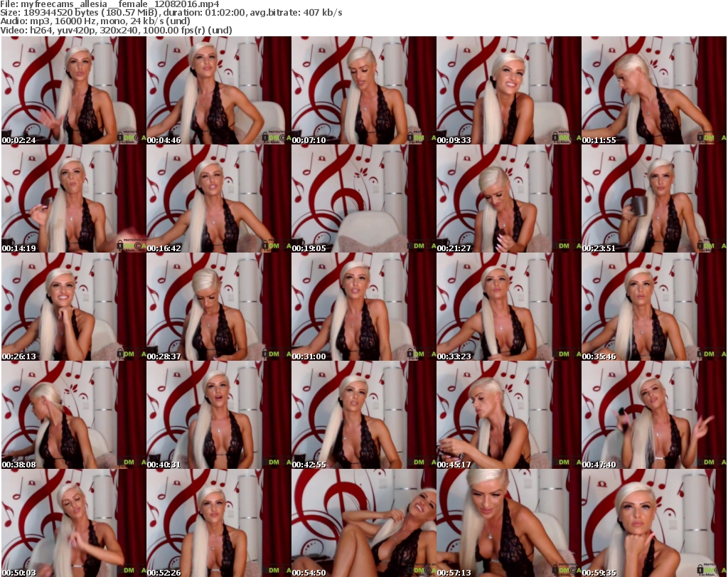Select the thumbnail at 00:16:42
The image size is (728, 577).
coord(219,198)
